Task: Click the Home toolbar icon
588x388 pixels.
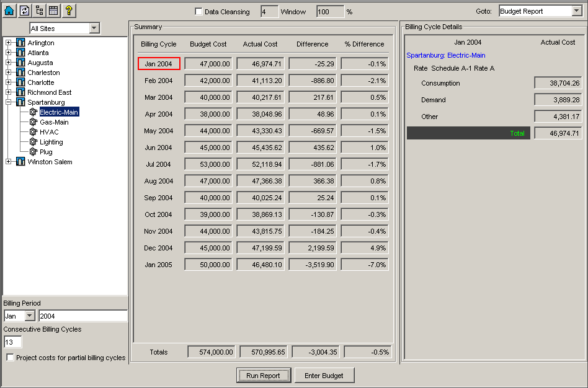Action: tap(9, 11)
